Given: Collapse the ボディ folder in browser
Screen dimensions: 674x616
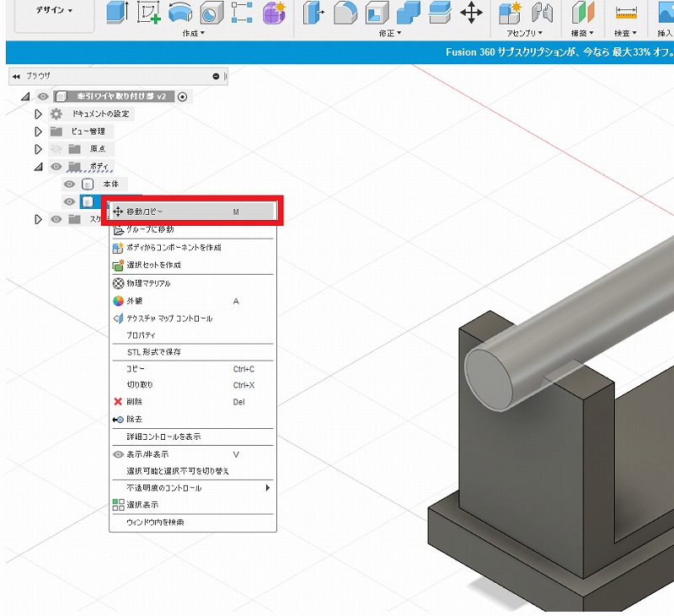Looking at the screenshot, I should pyautogui.click(x=38, y=167).
